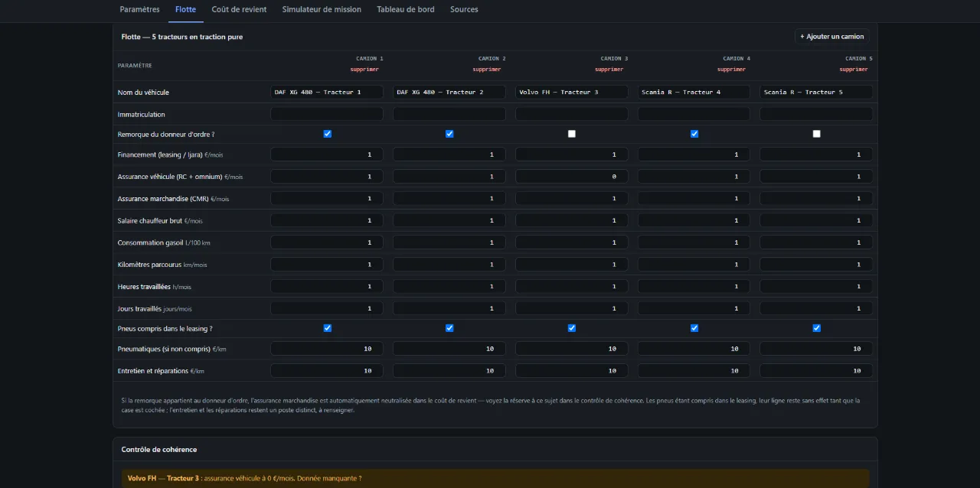Screen dimensions: 980x488
Task: Open the Sources tab
Action: 464,9
